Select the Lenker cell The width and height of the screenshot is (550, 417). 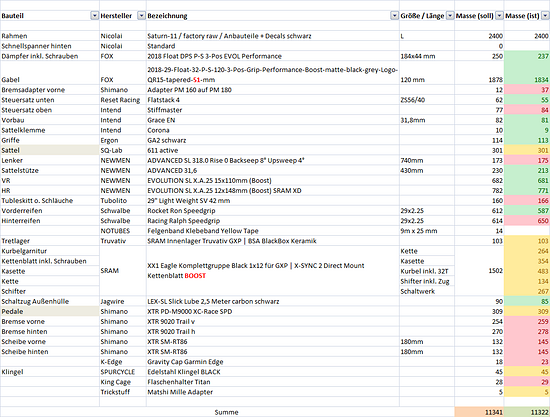(50, 160)
